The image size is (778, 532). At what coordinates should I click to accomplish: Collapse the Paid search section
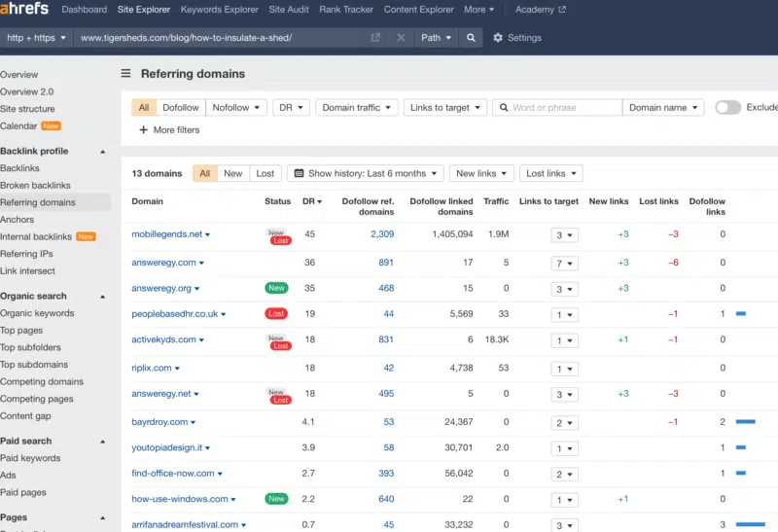(x=103, y=442)
